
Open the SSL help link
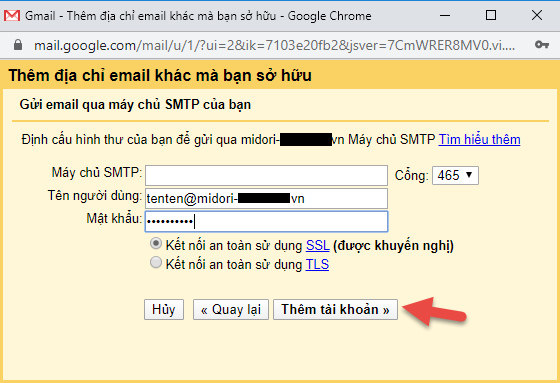coord(318,245)
